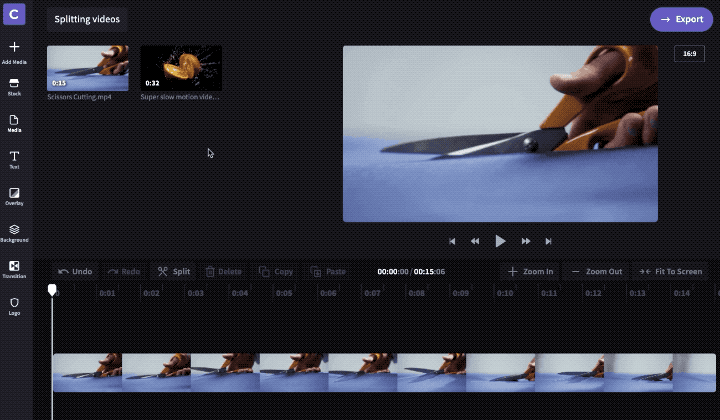Click the Paste toolbar button
Screen dimensions: 720x420
328,272
